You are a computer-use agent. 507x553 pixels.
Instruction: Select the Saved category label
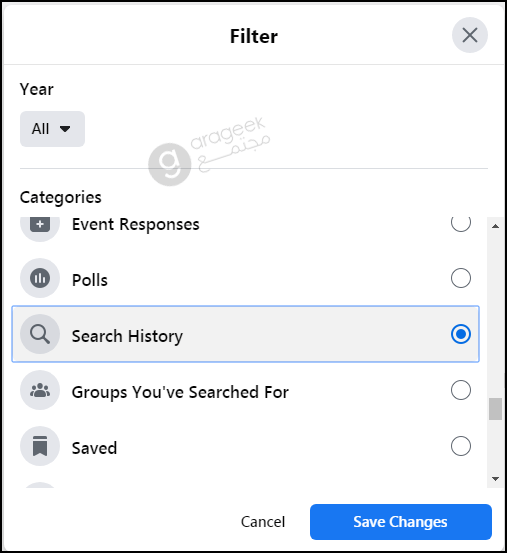click(x=94, y=448)
